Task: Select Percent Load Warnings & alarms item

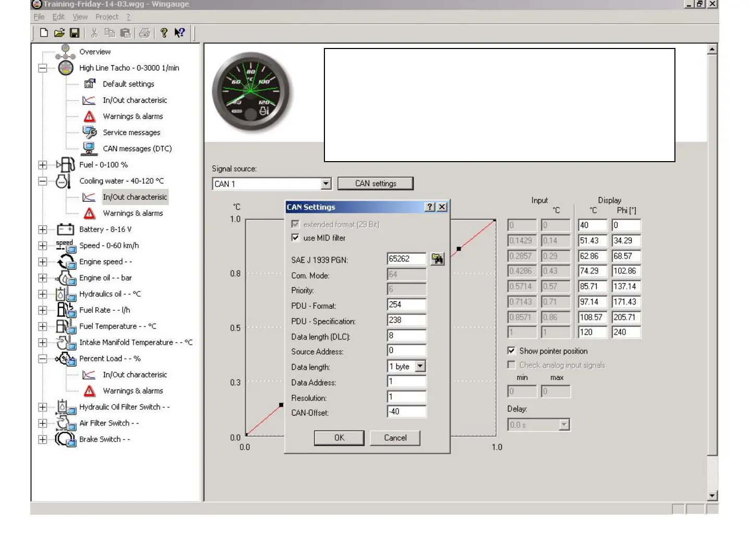Action: pyautogui.click(x=133, y=391)
